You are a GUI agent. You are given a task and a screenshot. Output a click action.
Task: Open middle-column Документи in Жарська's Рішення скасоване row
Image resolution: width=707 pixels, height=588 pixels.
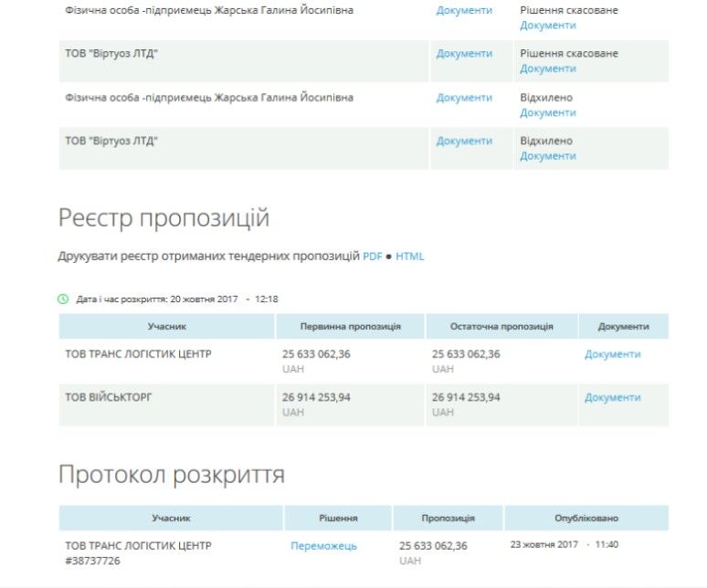pos(464,10)
